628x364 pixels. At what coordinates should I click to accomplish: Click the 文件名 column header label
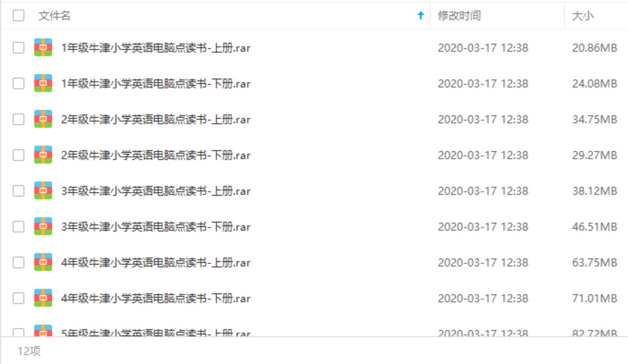coord(54,16)
